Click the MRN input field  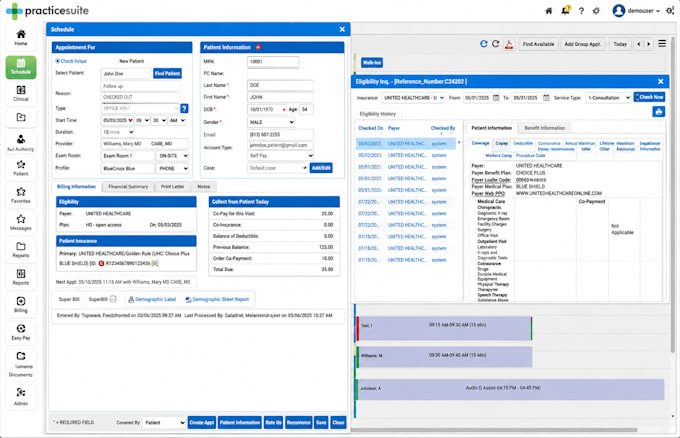(273, 62)
